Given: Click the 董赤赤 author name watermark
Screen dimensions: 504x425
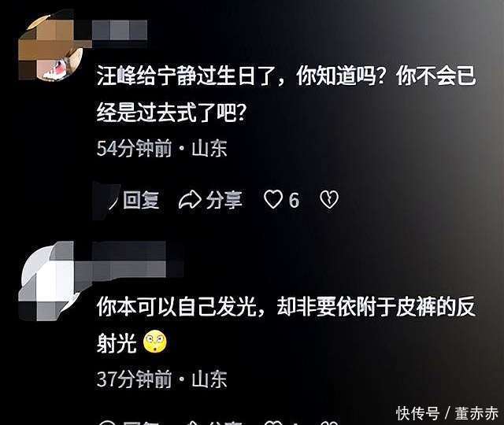Looking at the screenshot, I should pyautogui.click(x=476, y=413).
